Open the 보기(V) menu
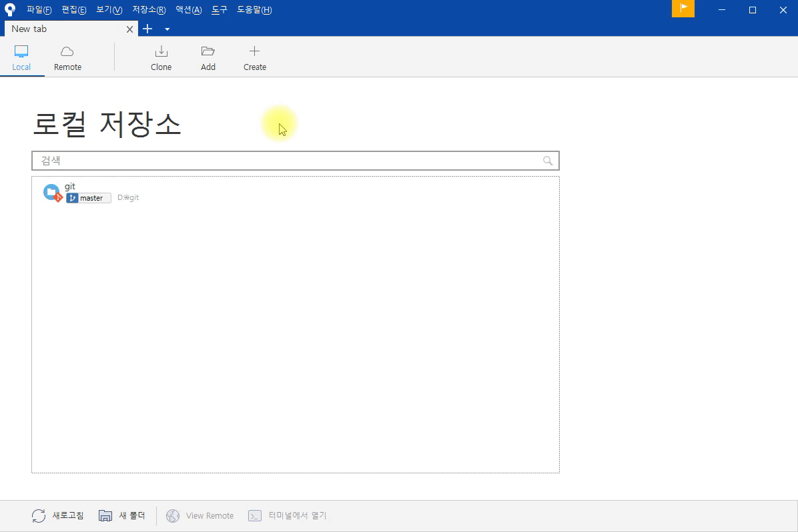 coord(109,9)
